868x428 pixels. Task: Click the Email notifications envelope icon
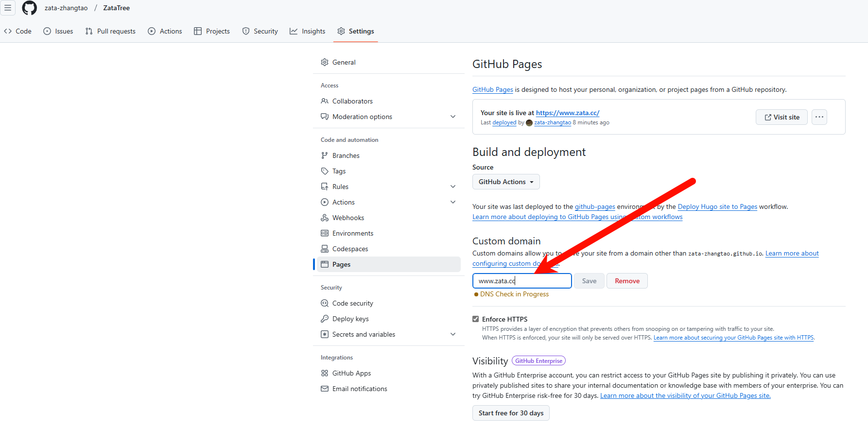pos(325,389)
